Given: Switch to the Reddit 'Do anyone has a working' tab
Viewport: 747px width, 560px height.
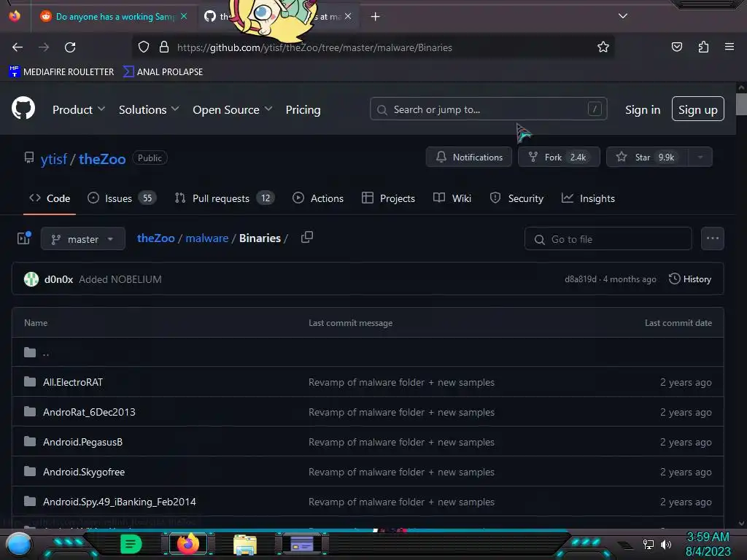Looking at the screenshot, I should coord(113,17).
